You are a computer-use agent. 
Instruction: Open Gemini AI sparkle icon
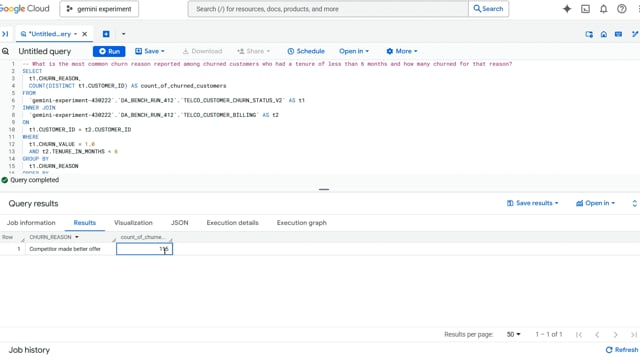(x=567, y=9)
